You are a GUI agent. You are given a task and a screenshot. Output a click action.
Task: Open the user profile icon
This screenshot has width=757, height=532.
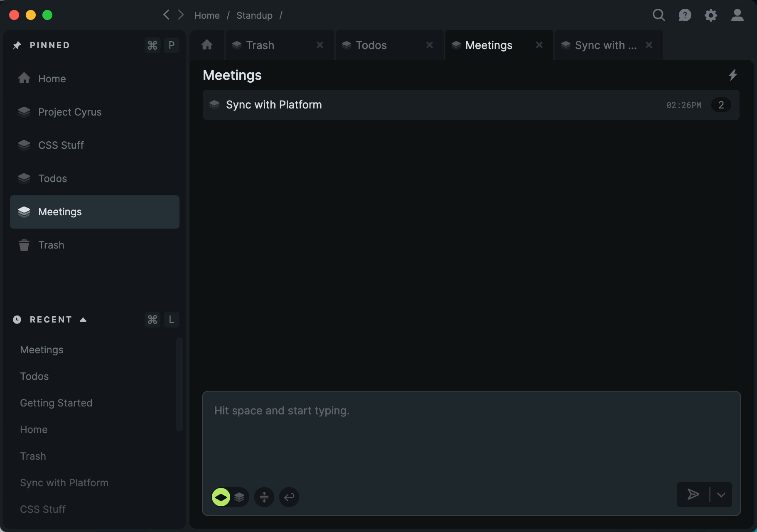tap(737, 15)
